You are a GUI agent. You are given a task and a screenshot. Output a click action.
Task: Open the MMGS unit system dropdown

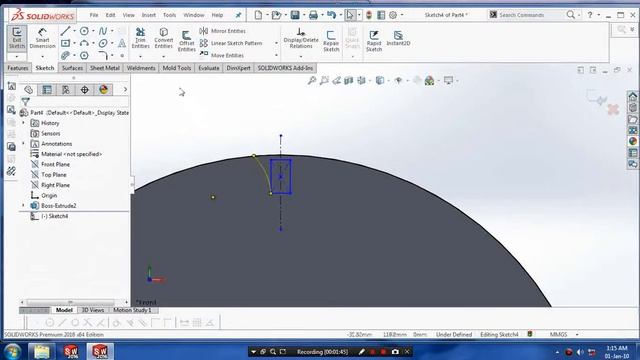coord(577,334)
